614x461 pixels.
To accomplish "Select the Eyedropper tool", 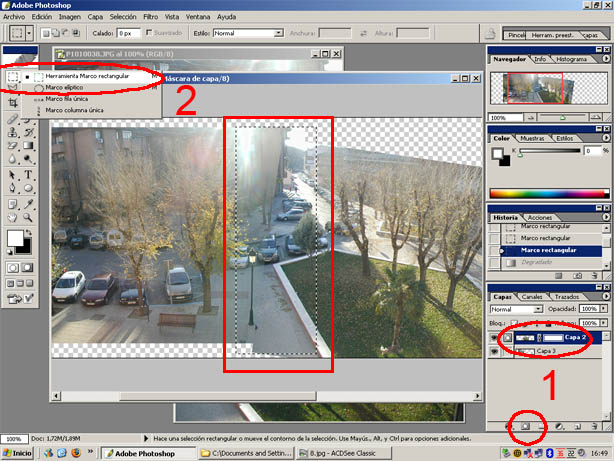I will pos(28,204).
